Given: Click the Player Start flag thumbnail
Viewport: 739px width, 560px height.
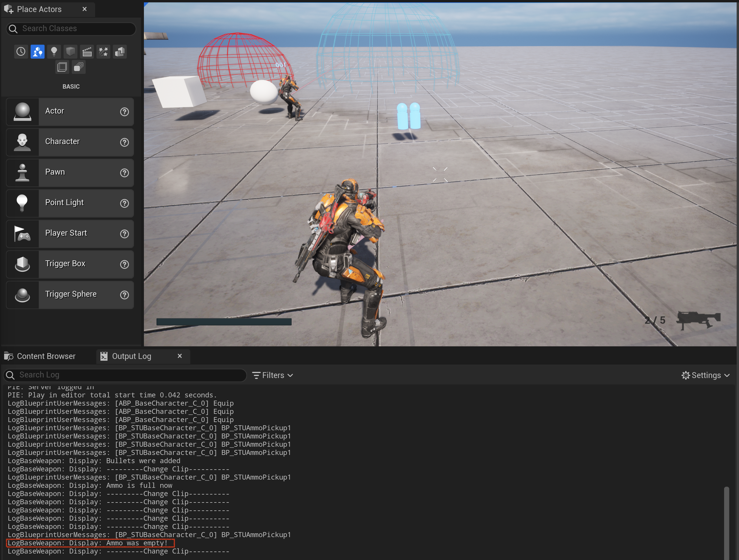Looking at the screenshot, I should tap(22, 234).
